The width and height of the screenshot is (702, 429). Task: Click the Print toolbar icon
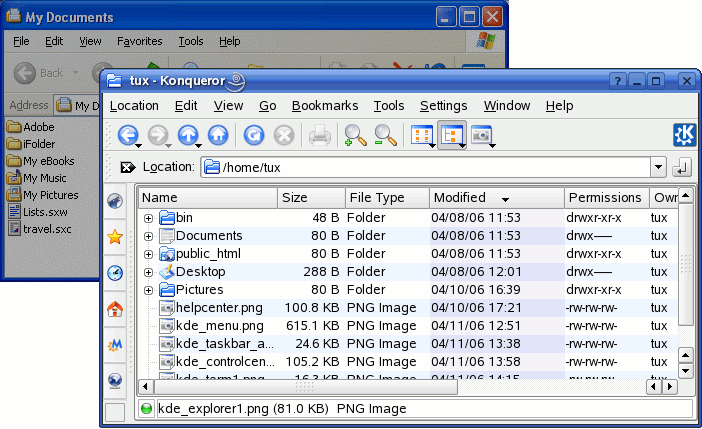(319, 135)
